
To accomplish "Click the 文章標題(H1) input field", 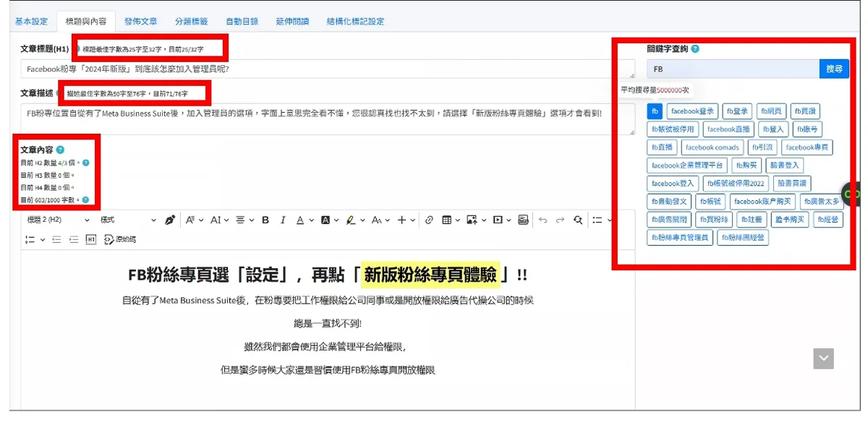I will (328, 69).
